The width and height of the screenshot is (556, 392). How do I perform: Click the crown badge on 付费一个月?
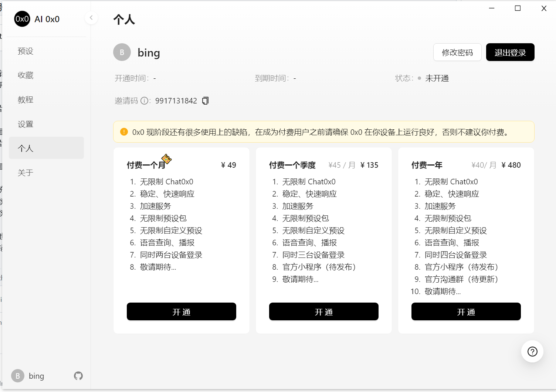click(x=167, y=159)
